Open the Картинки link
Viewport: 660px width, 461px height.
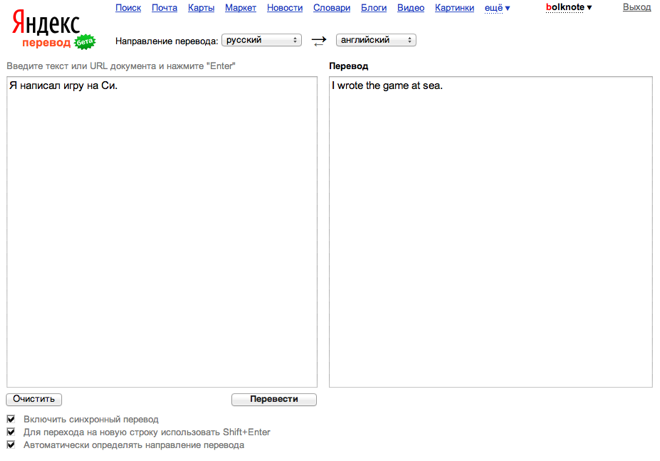(x=455, y=8)
